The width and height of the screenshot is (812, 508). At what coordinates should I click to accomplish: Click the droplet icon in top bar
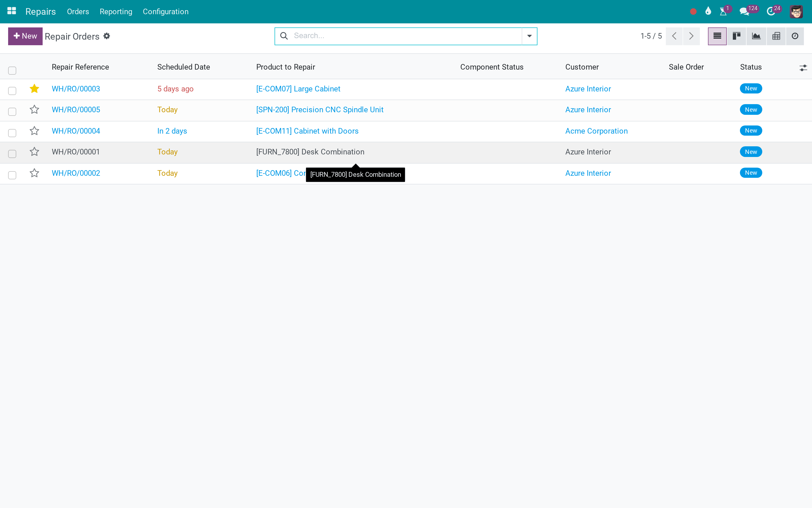[708, 11]
